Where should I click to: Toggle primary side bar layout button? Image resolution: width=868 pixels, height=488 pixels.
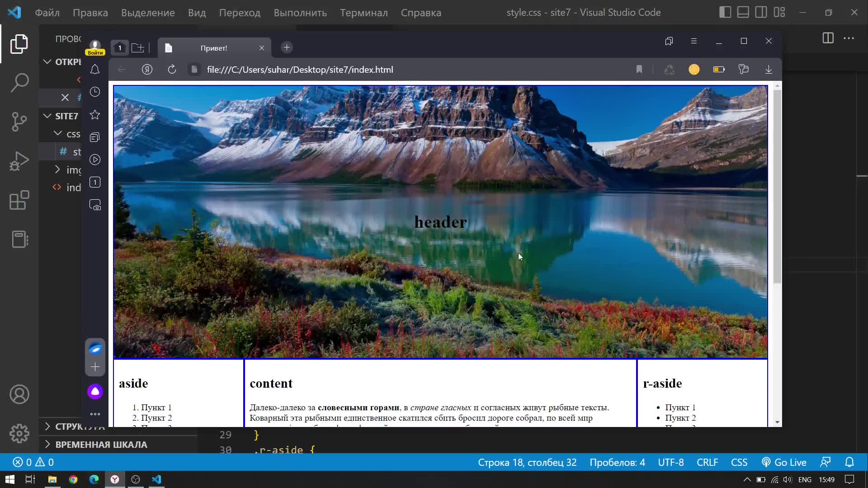point(725,13)
